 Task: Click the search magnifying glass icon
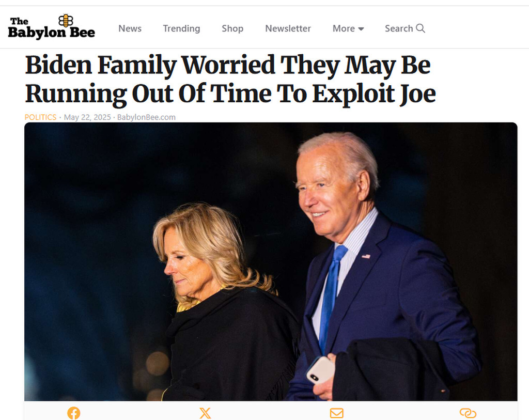tap(421, 28)
